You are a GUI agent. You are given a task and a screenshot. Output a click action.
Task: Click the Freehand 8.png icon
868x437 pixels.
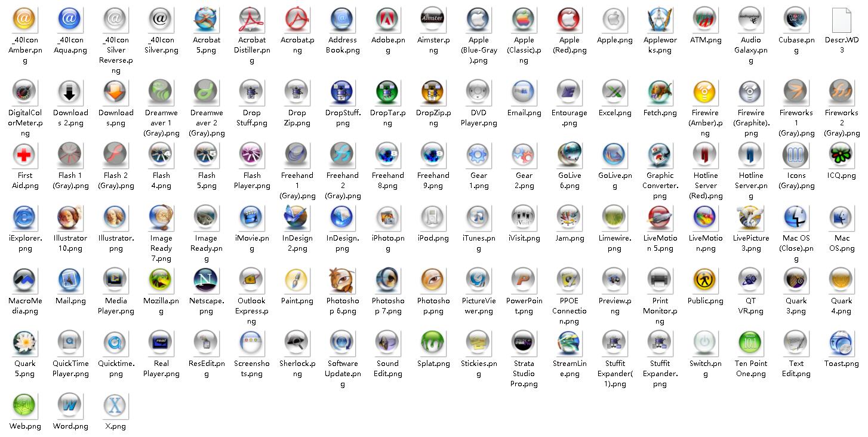pos(387,155)
